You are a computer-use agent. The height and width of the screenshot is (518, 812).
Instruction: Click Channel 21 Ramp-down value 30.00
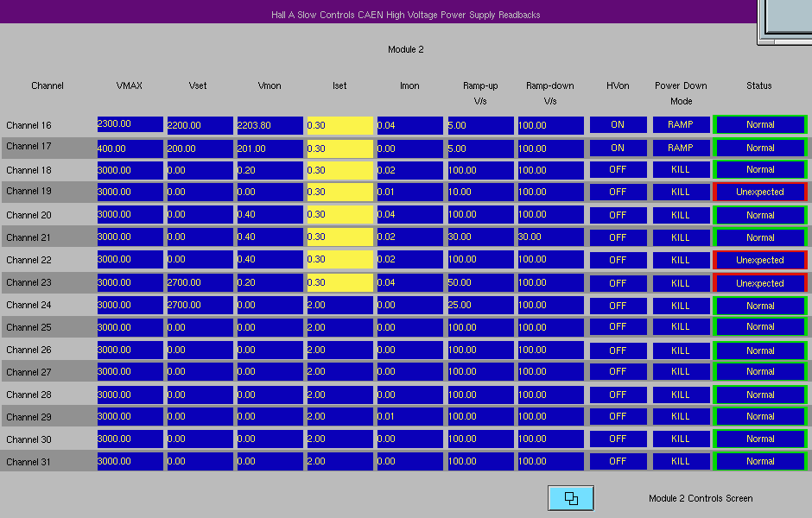[551, 237]
